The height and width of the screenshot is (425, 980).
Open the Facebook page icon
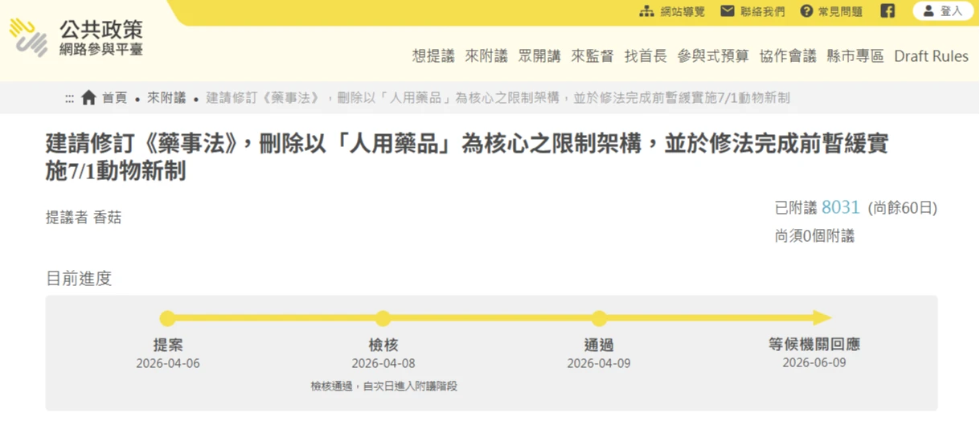(x=888, y=11)
